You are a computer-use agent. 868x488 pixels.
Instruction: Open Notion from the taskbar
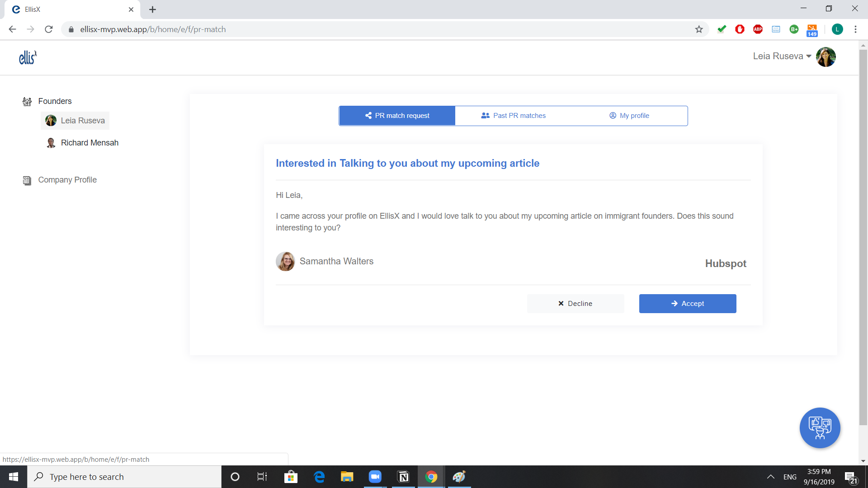403,477
